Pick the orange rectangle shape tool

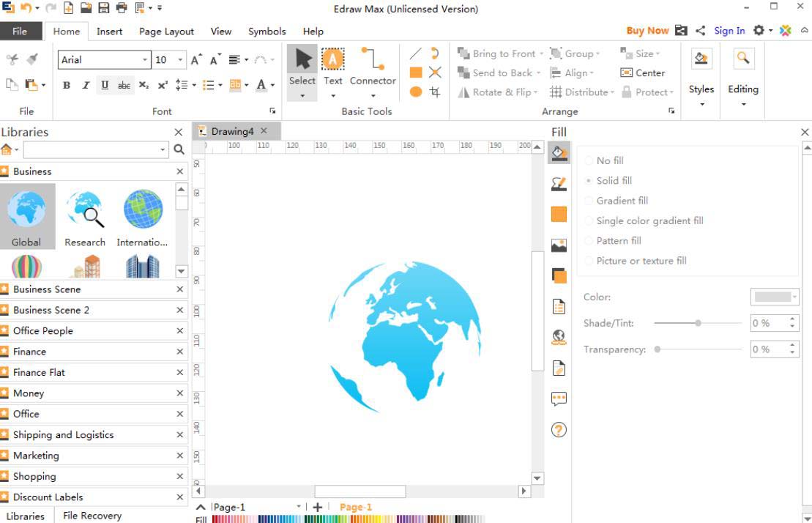pyautogui.click(x=415, y=73)
